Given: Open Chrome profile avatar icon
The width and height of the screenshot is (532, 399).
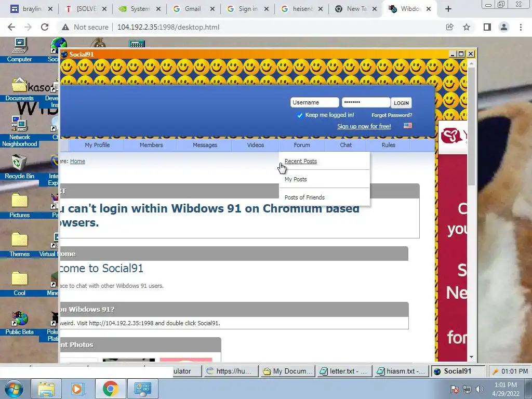Looking at the screenshot, I should (504, 27).
